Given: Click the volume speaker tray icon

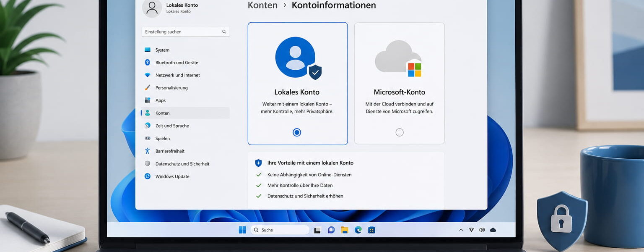Looking at the screenshot, I should [482, 230].
